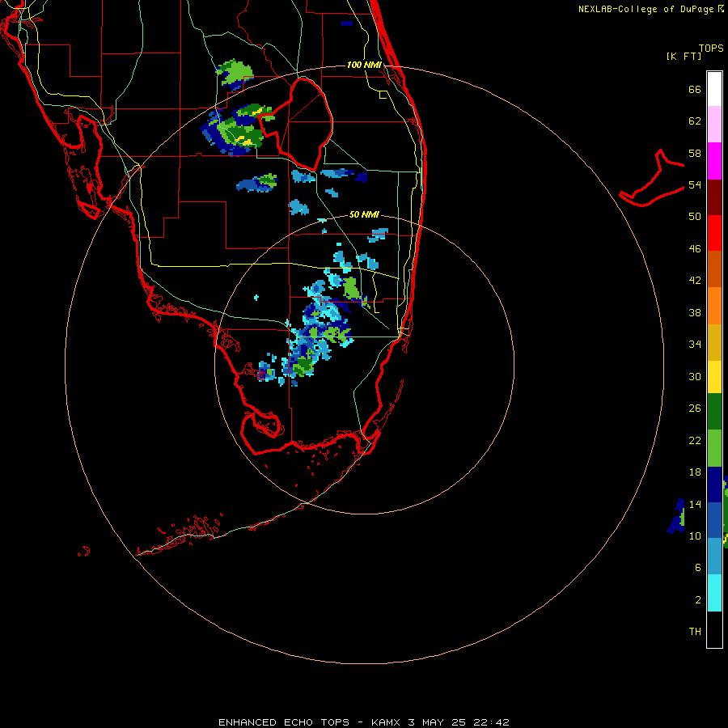Select the "62" legend value

point(695,121)
